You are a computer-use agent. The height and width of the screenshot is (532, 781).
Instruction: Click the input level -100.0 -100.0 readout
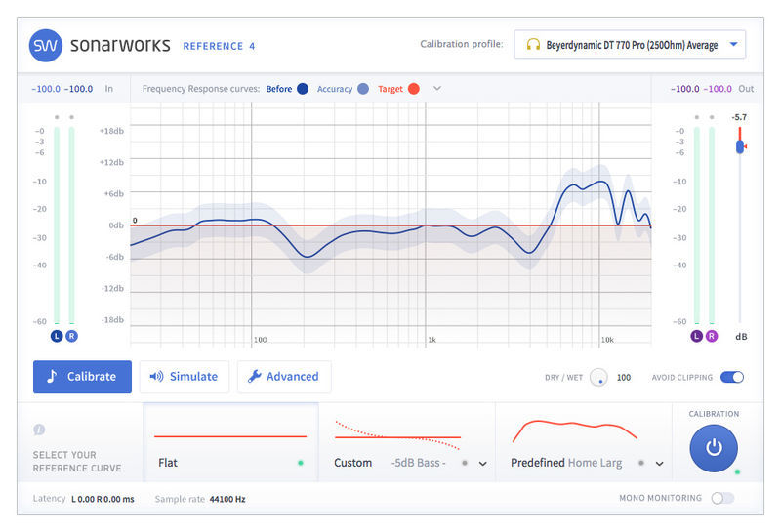tap(62, 89)
